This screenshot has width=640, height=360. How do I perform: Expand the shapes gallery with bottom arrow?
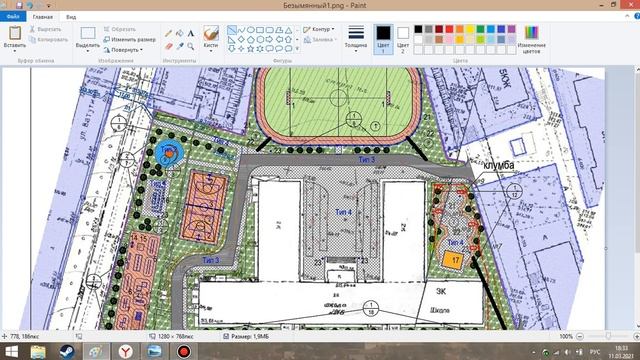tap(297, 49)
